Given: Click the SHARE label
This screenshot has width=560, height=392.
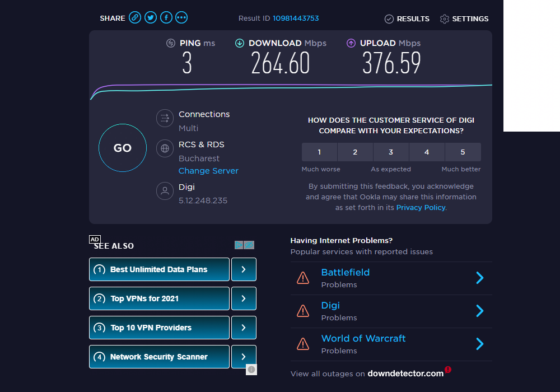Looking at the screenshot, I should pos(113,18).
